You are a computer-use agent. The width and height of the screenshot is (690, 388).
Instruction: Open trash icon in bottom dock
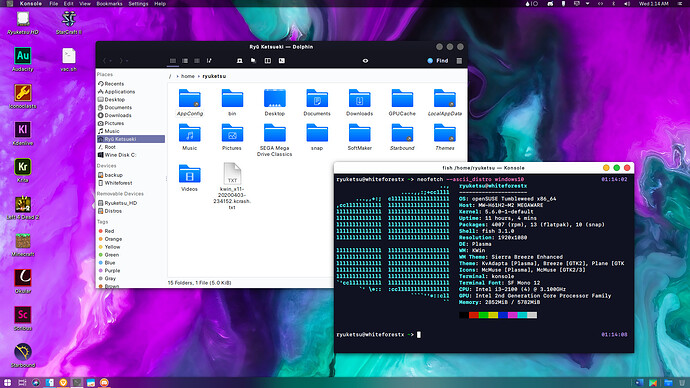[682, 383]
